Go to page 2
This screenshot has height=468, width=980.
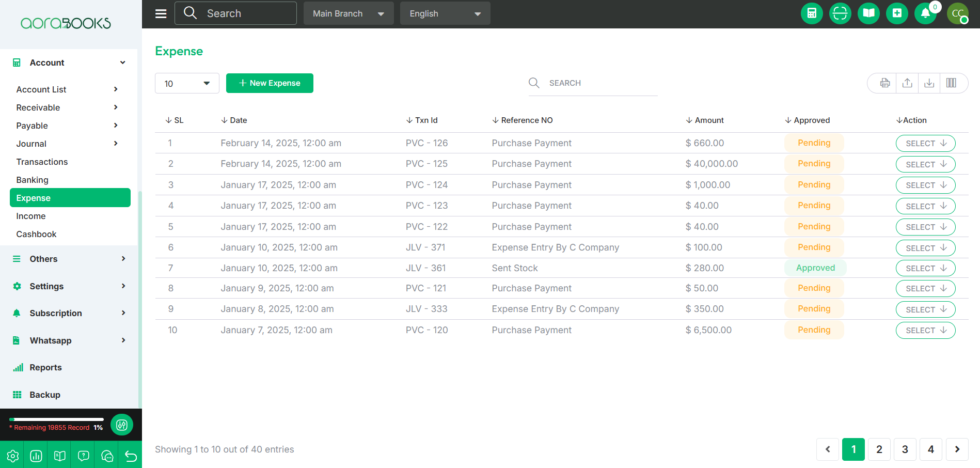pyautogui.click(x=879, y=449)
